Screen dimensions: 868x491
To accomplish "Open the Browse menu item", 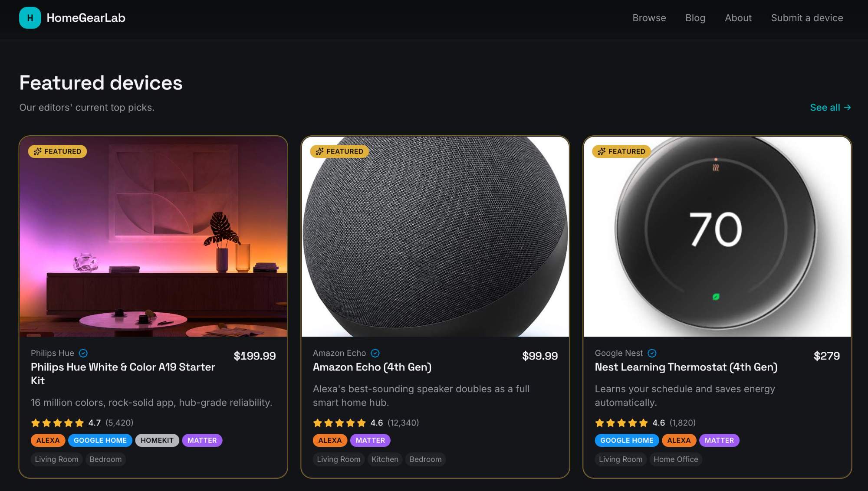I will coord(649,18).
